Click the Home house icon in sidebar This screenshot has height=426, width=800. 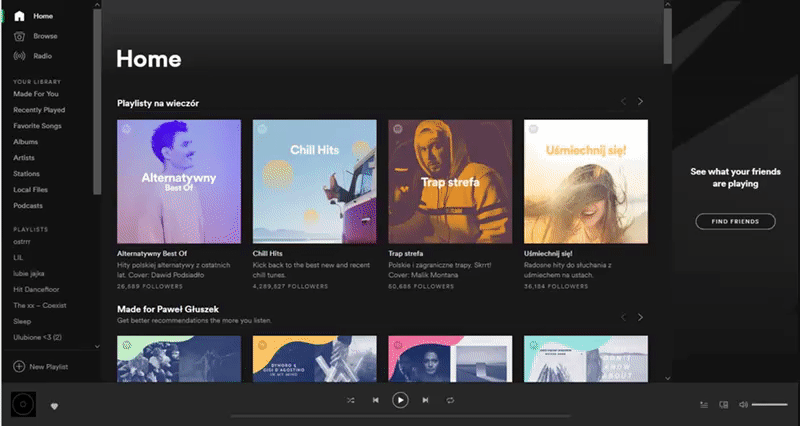point(19,16)
